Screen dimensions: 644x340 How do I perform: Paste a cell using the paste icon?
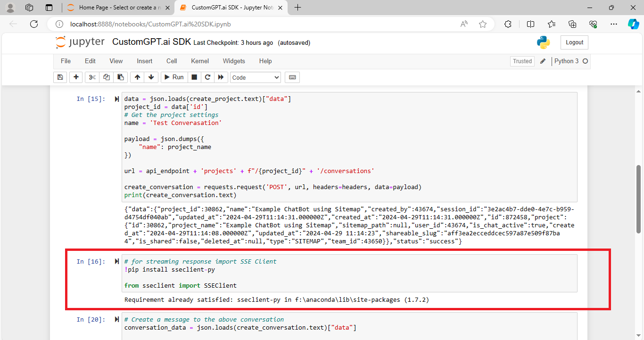point(120,77)
